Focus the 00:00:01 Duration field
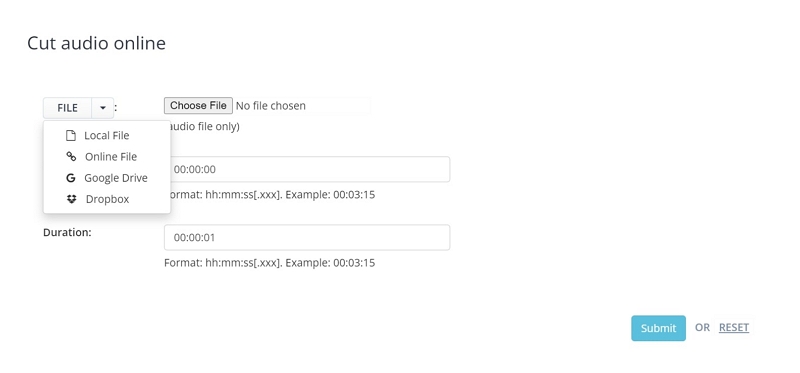 (307, 237)
